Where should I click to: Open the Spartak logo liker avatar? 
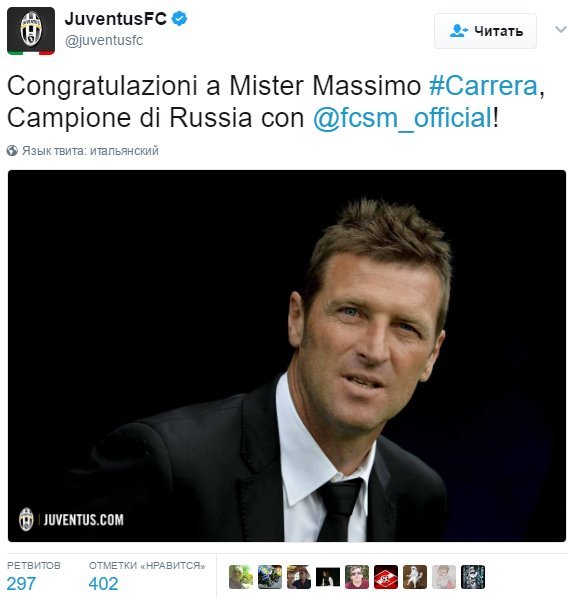tap(386, 577)
